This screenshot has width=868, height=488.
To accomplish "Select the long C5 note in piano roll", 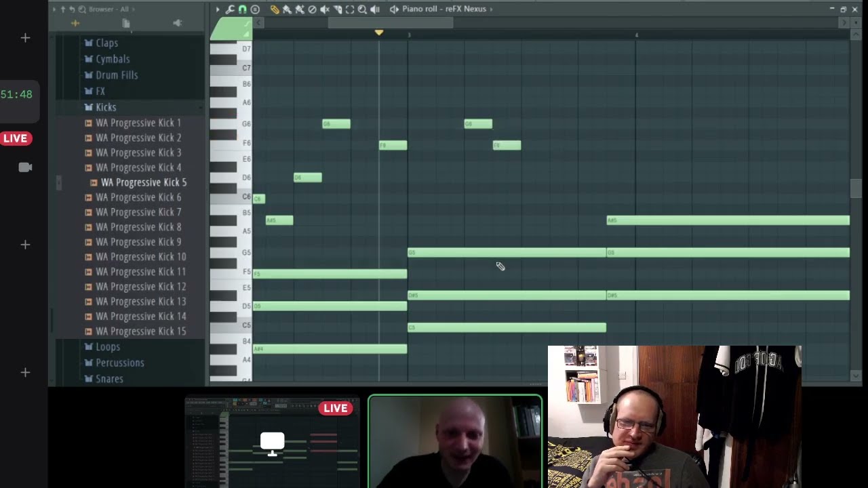I will click(x=507, y=327).
